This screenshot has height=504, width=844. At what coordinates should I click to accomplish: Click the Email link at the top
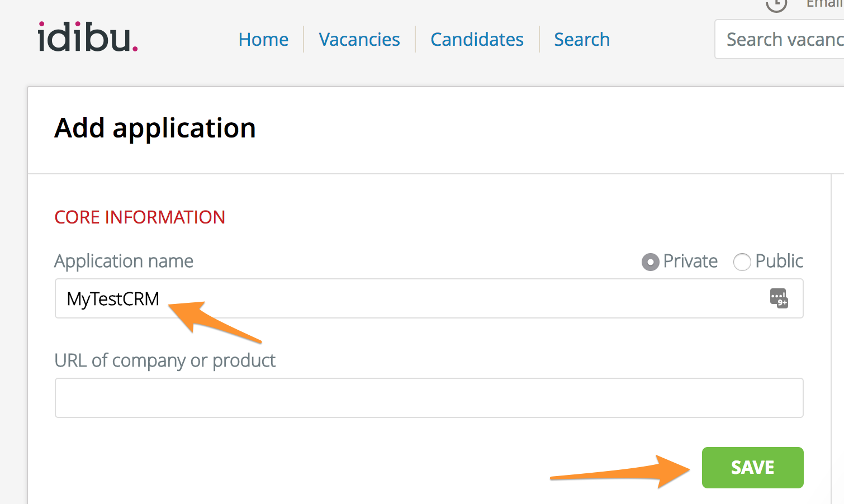pos(824,4)
